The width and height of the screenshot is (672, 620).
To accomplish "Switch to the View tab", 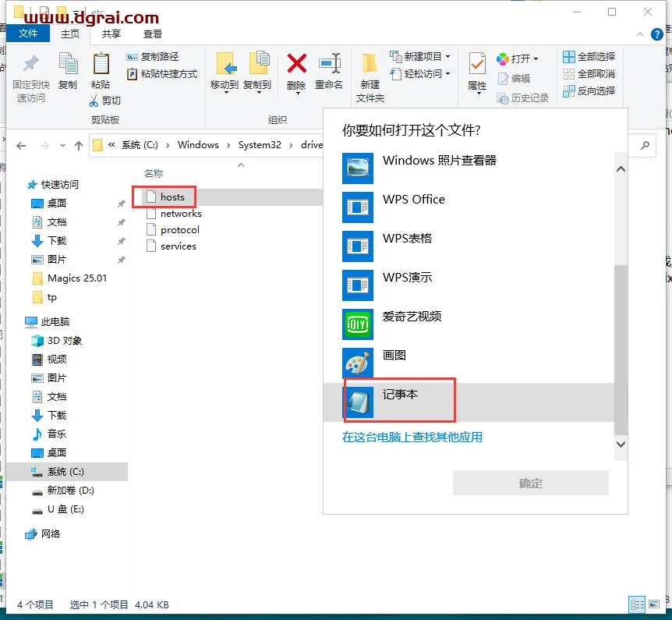I will pyautogui.click(x=153, y=34).
